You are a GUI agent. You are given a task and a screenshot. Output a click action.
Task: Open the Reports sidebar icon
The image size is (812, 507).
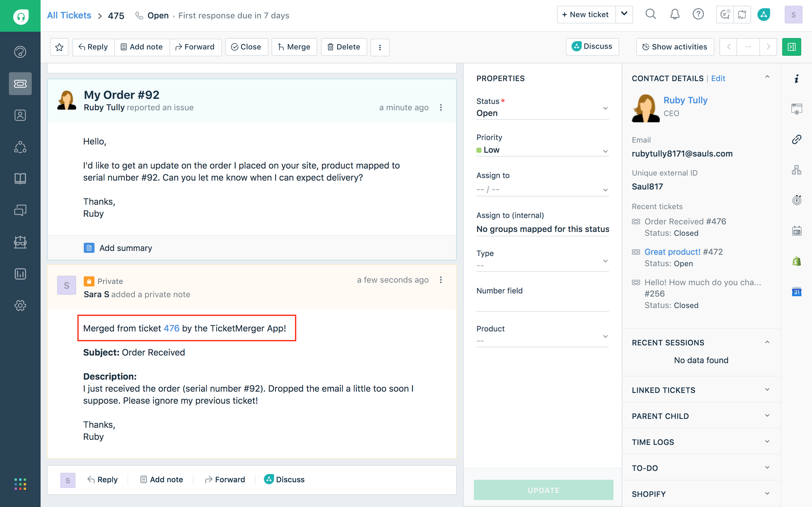tap(20, 274)
